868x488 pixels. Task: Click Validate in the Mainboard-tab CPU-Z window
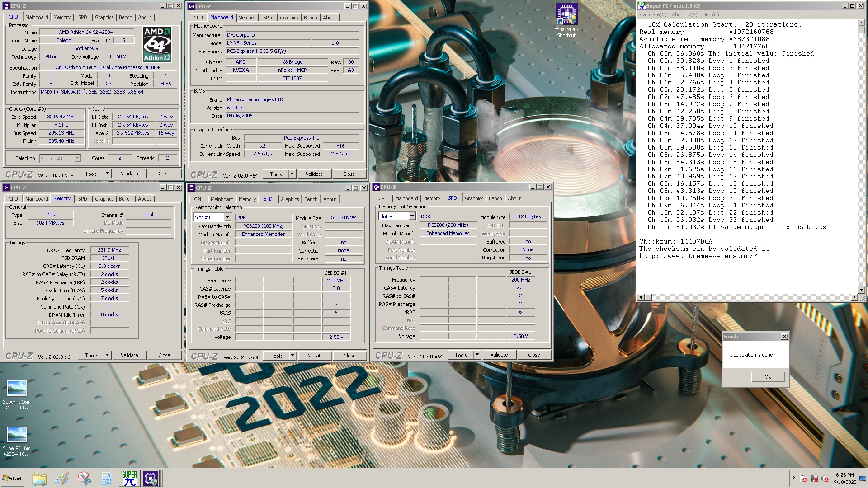point(314,174)
